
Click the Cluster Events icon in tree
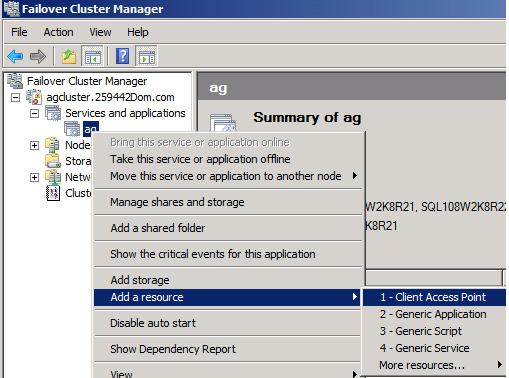[53, 193]
